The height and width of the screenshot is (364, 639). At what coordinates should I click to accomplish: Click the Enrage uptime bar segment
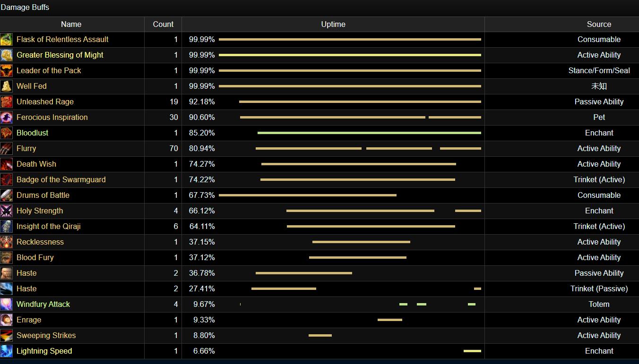pyautogui.click(x=390, y=320)
